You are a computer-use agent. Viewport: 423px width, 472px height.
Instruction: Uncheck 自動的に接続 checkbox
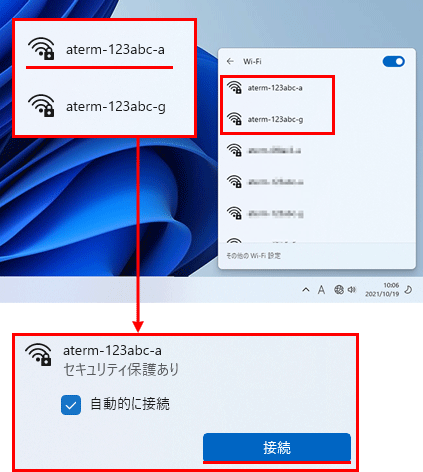71,405
